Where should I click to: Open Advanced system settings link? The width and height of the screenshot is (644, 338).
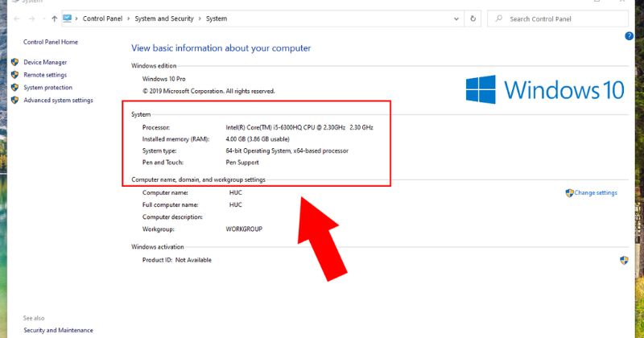coord(58,101)
